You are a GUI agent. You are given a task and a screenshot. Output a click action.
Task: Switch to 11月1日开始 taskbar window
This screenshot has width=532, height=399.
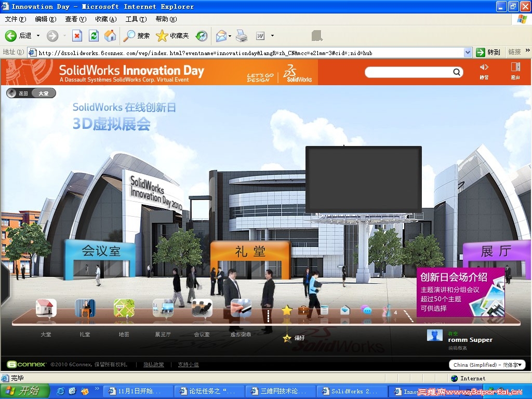138,391
